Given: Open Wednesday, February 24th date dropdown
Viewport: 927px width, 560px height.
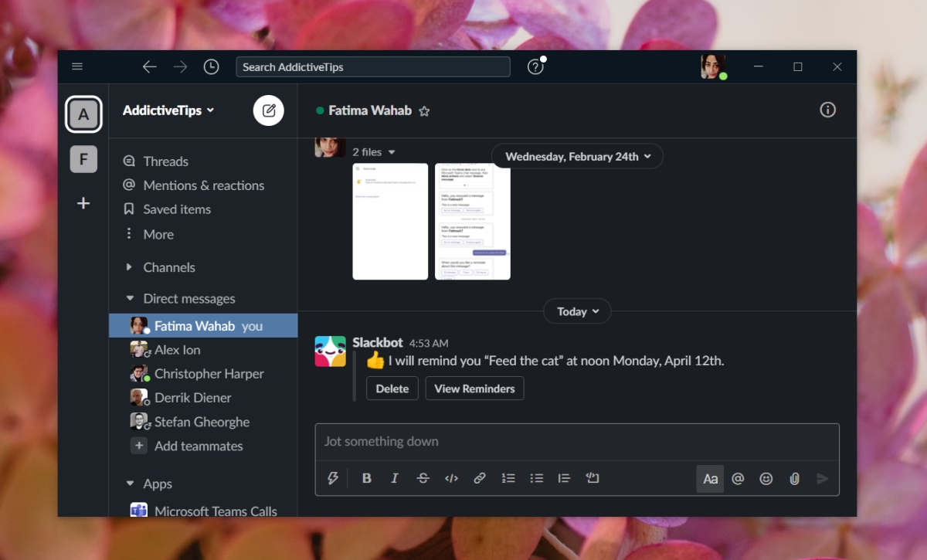Looking at the screenshot, I should [577, 156].
